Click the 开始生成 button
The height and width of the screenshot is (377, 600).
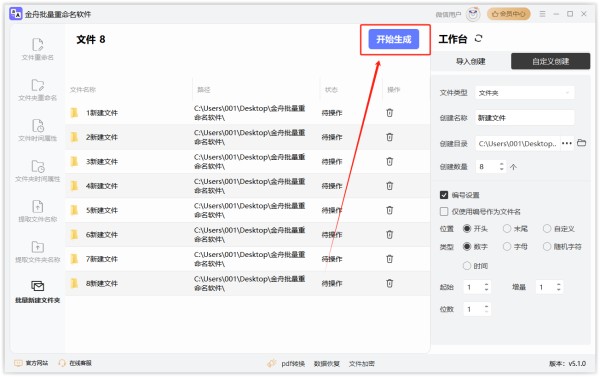pyautogui.click(x=394, y=39)
